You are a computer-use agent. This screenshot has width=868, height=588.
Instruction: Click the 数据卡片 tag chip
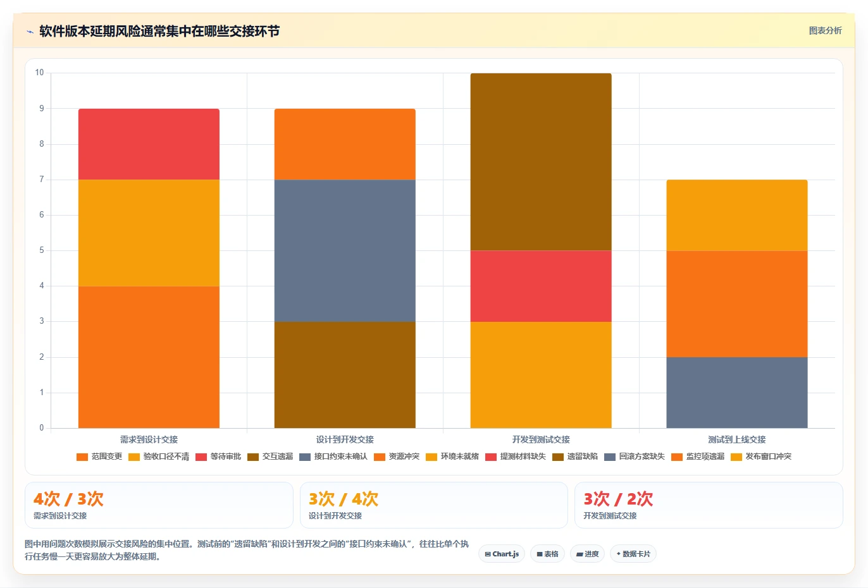(633, 554)
